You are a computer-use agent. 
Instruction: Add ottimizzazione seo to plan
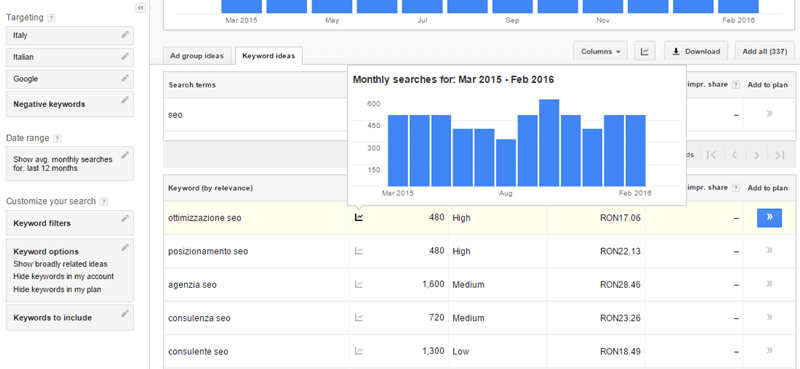[769, 218]
